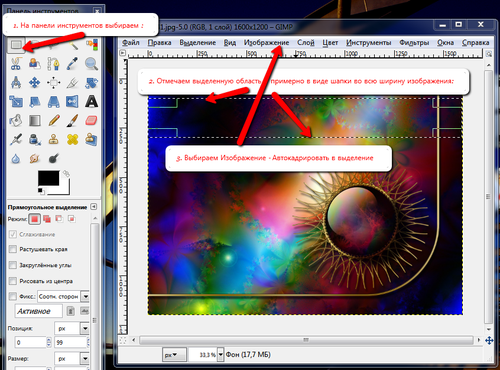Select the Select by Color tool
The width and height of the screenshot is (500, 370).
[92, 44]
